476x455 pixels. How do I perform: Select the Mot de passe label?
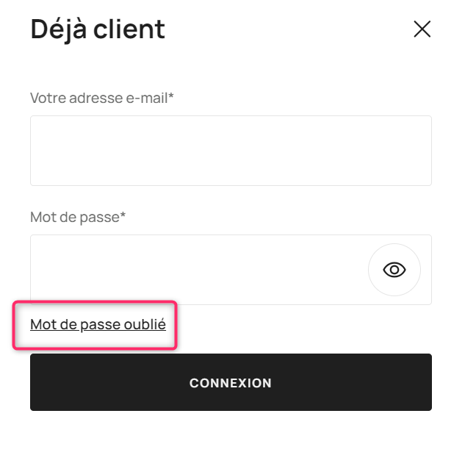[78, 217]
